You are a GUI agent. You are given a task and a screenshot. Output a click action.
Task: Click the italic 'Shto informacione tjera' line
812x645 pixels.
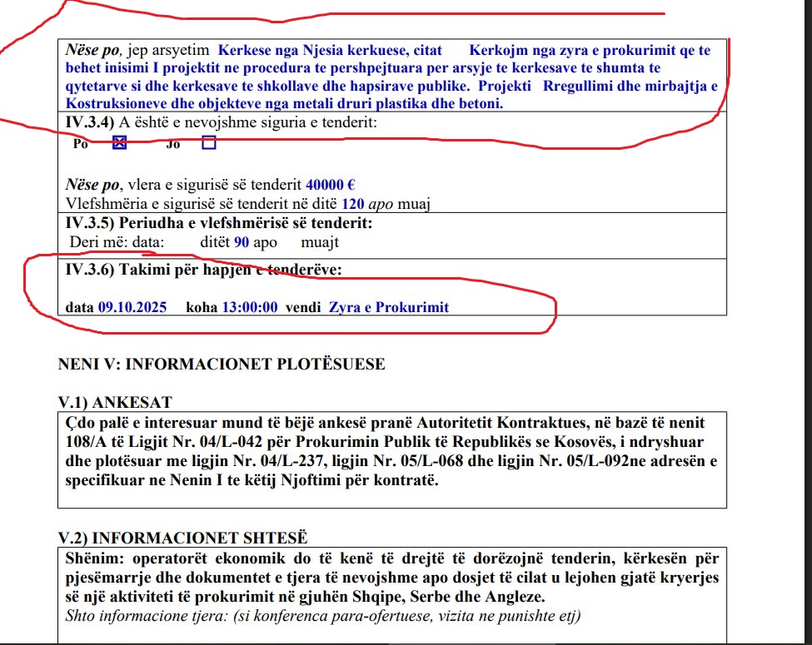[x=323, y=617]
